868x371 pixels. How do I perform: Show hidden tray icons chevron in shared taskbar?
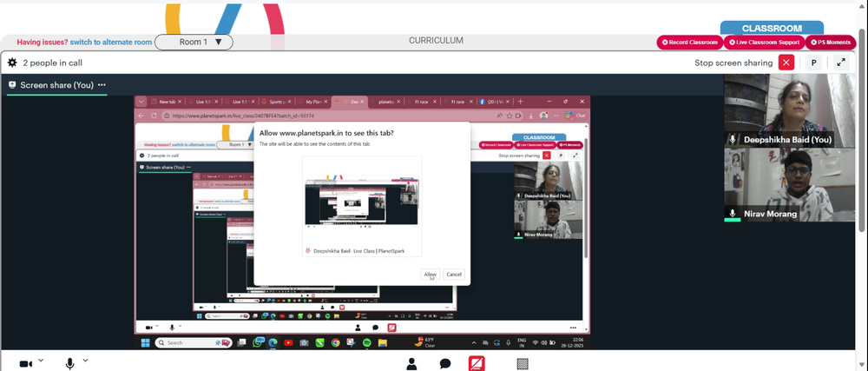474,342
